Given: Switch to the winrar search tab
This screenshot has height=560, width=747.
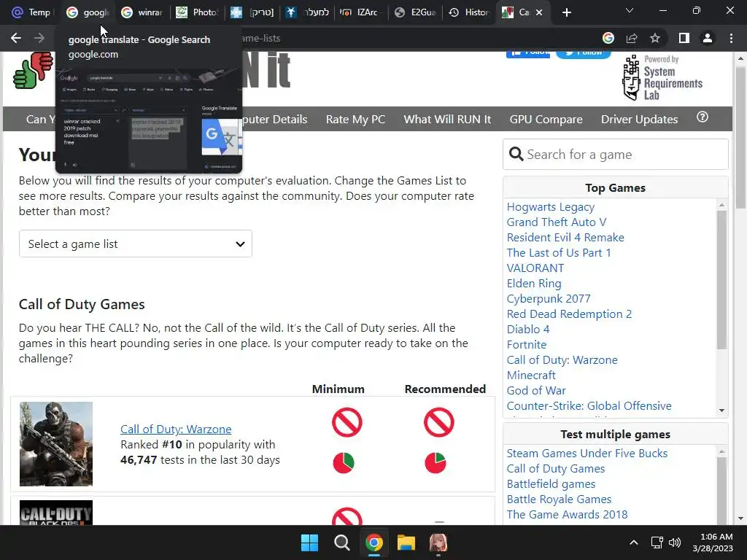Looking at the screenshot, I should pos(142,12).
